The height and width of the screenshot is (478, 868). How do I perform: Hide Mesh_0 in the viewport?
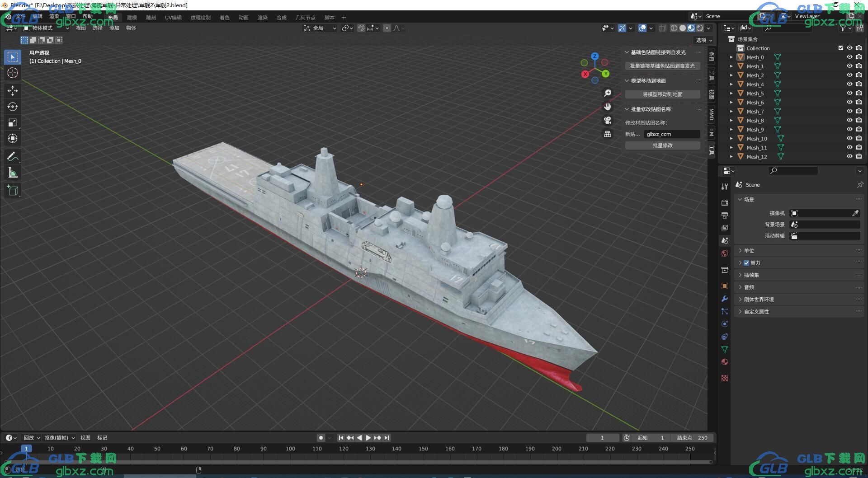click(849, 57)
